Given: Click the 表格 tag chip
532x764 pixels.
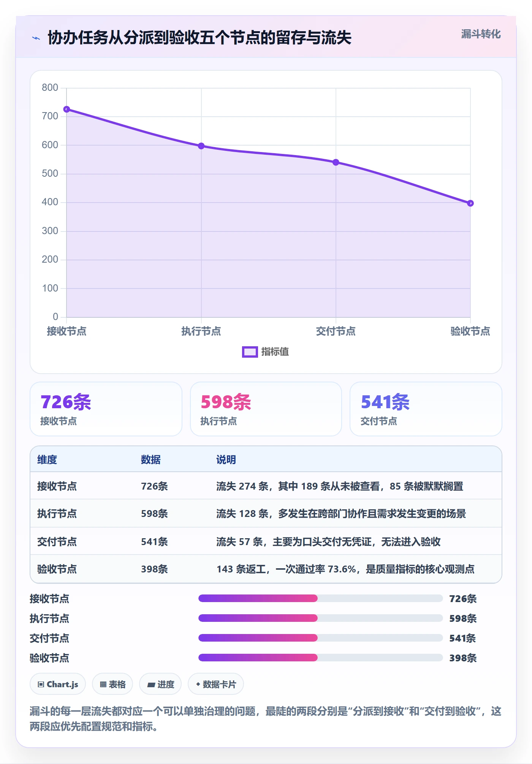Looking at the screenshot, I should [x=112, y=685].
